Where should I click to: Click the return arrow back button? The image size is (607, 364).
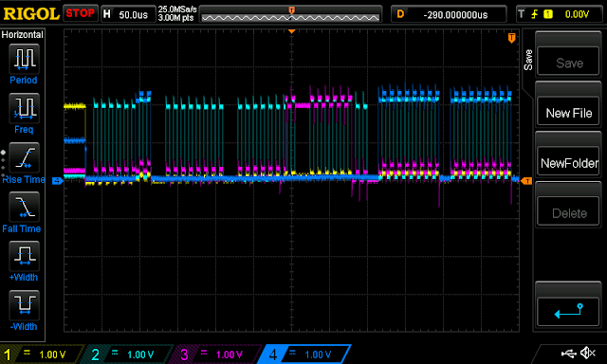(x=568, y=311)
